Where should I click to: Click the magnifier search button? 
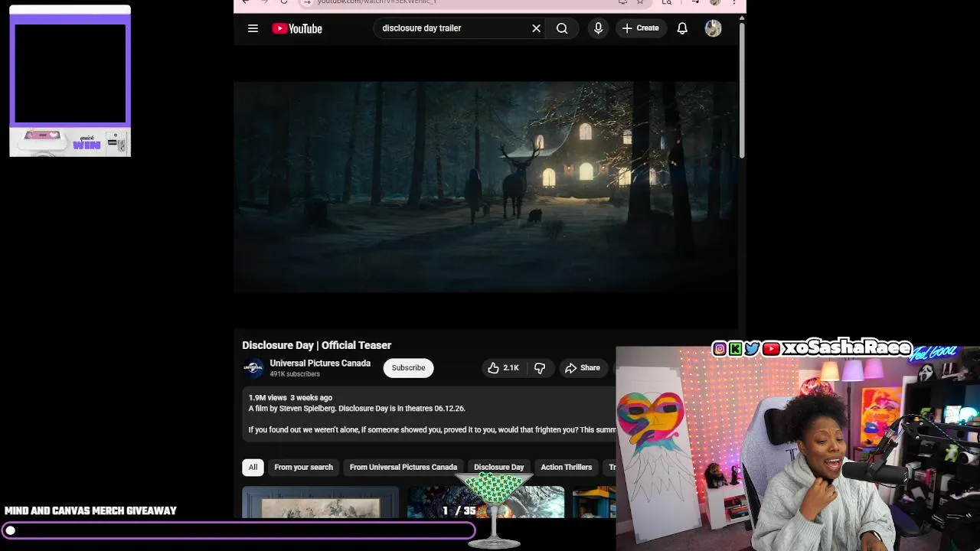click(562, 28)
